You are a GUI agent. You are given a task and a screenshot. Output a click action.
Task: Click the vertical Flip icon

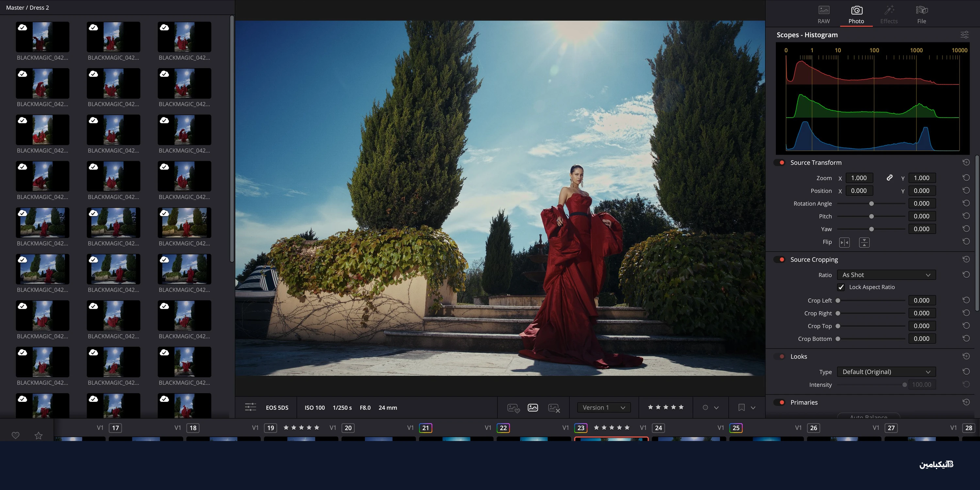pyautogui.click(x=864, y=242)
